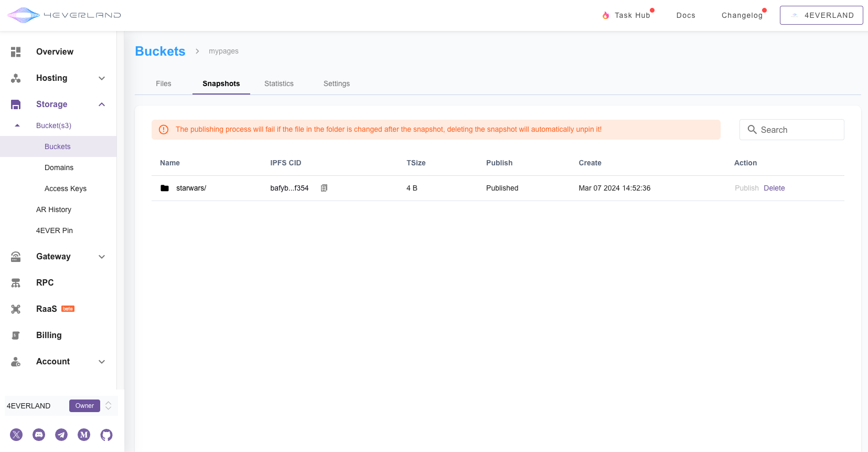Image resolution: width=868 pixels, height=452 pixels.
Task: Expand the Hosting sidebar section
Action: 102,78
